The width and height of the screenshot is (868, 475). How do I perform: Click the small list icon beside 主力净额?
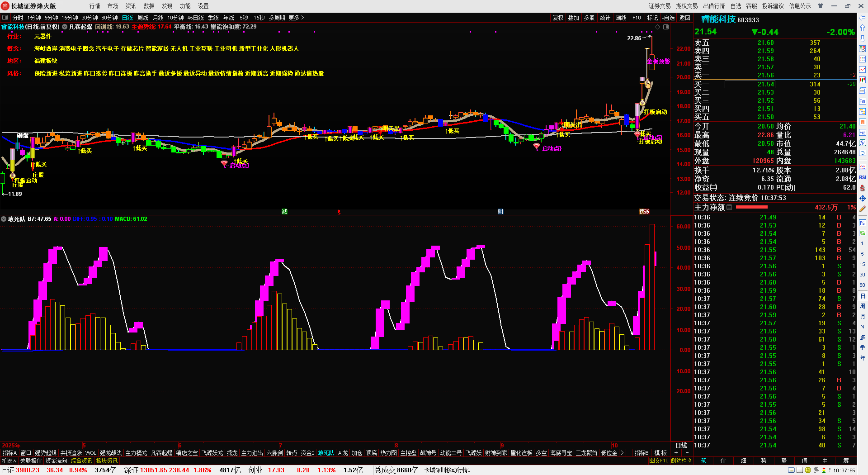pyautogui.click(x=729, y=207)
